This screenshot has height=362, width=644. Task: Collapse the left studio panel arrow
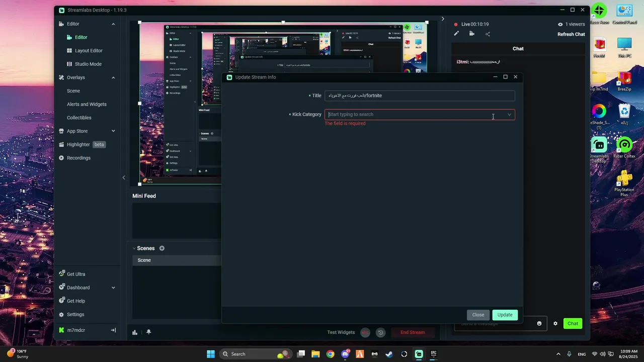(124, 177)
